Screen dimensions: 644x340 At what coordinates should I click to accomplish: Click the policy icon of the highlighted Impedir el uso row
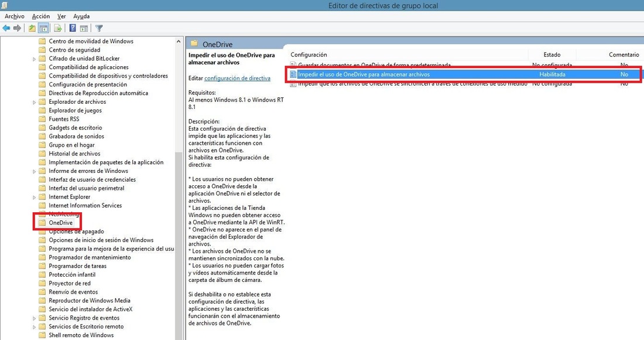click(x=293, y=74)
